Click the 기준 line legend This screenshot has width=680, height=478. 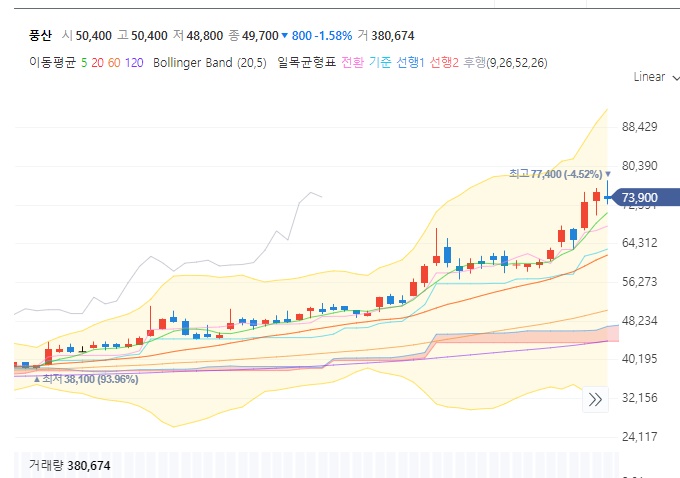pyautogui.click(x=380, y=62)
